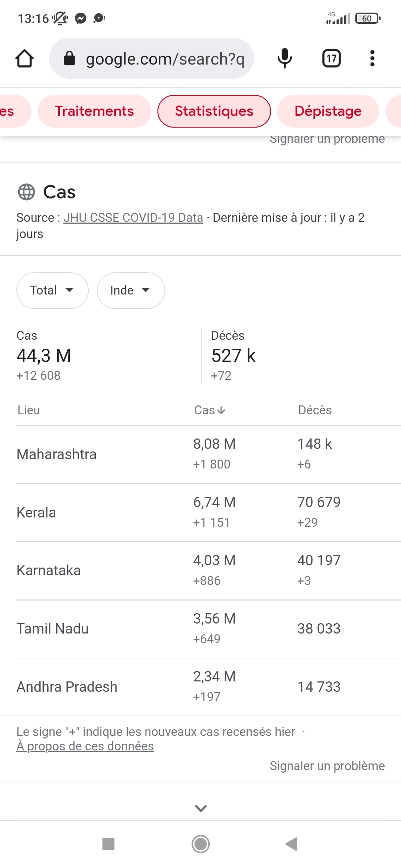Open the tab switcher showing 17 tabs

(x=331, y=59)
